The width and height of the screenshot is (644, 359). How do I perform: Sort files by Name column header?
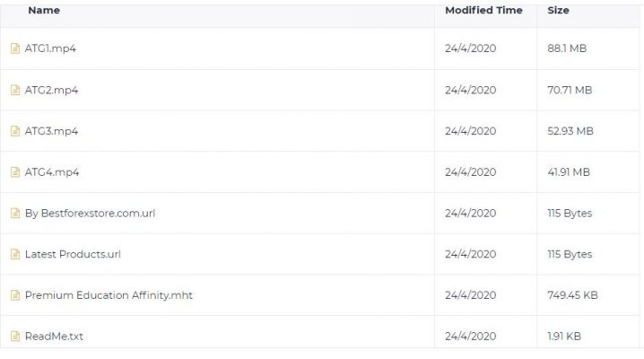point(44,10)
